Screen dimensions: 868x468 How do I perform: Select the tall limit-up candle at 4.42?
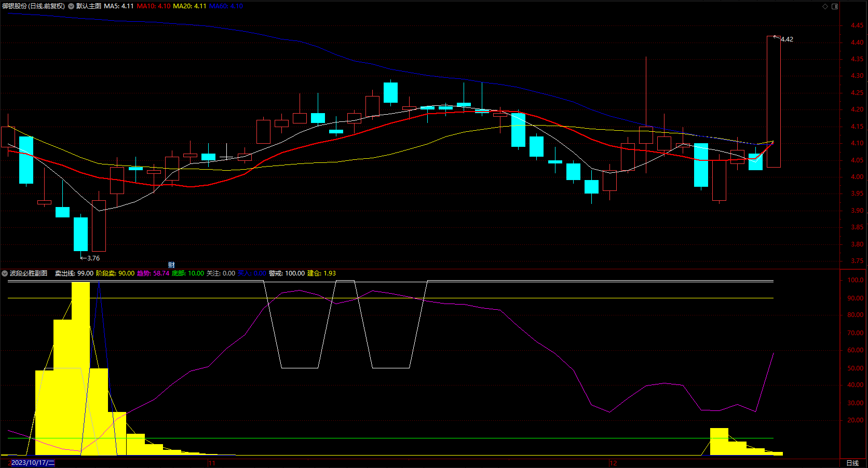[774, 102]
